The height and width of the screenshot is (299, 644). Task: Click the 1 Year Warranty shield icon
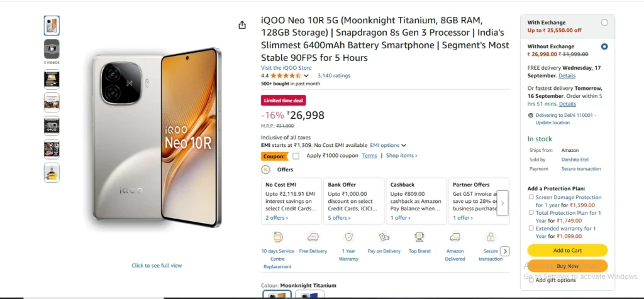pos(348,237)
